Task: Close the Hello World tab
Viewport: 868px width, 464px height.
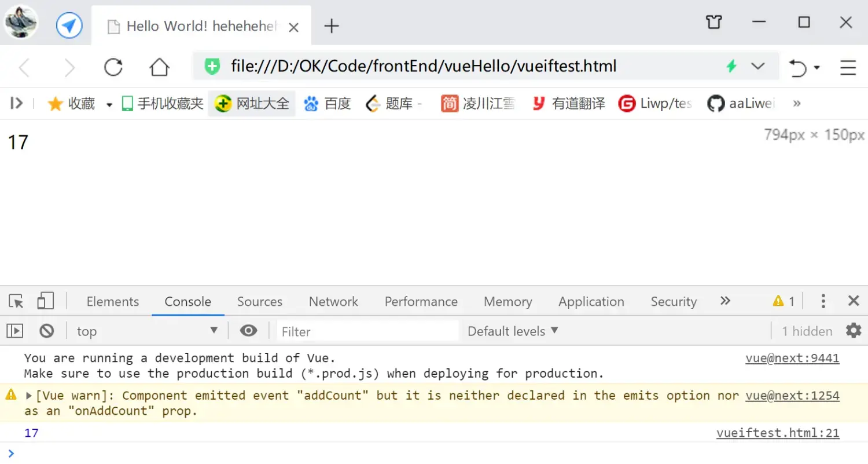Action: (293, 27)
